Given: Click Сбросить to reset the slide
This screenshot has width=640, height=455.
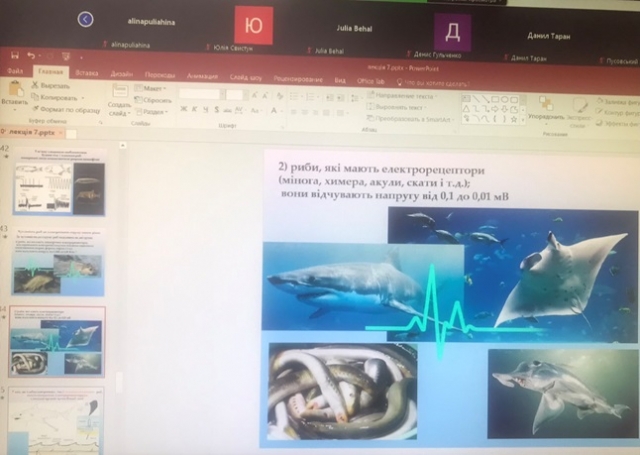Looking at the screenshot, I should click(x=153, y=100).
